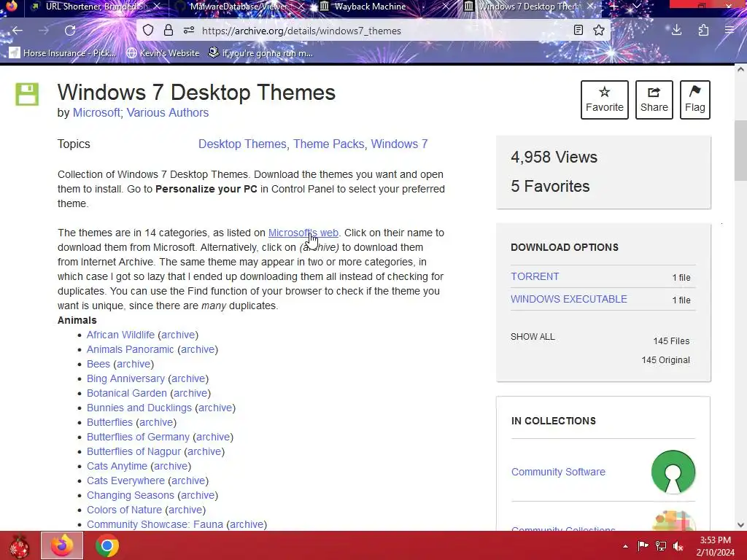Open archive link next to Animals Panoramic

point(198,349)
